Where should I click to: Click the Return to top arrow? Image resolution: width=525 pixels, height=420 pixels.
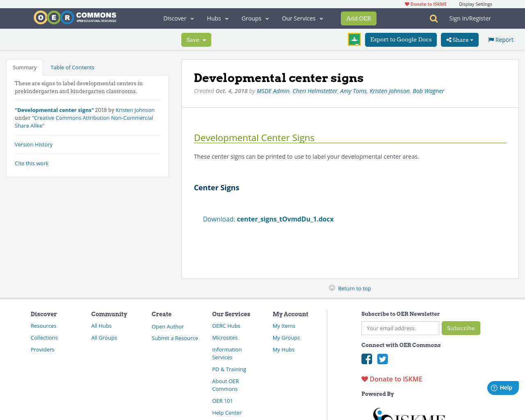coord(332,288)
